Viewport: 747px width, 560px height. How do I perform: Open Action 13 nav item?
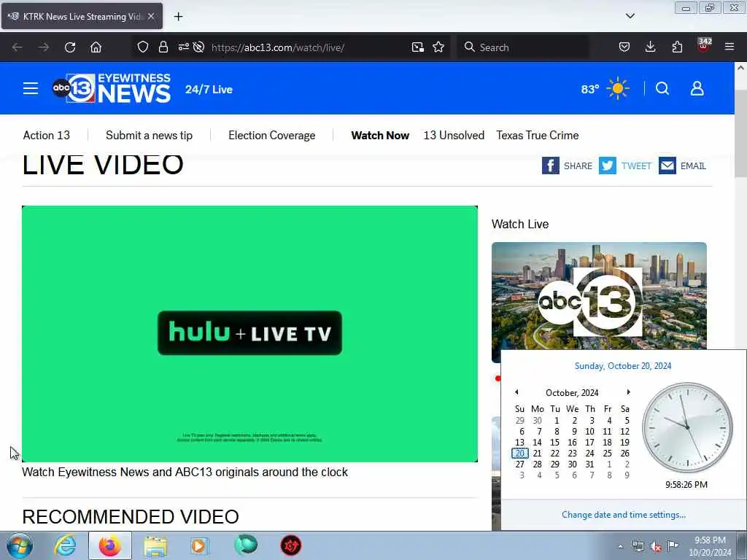pos(46,135)
